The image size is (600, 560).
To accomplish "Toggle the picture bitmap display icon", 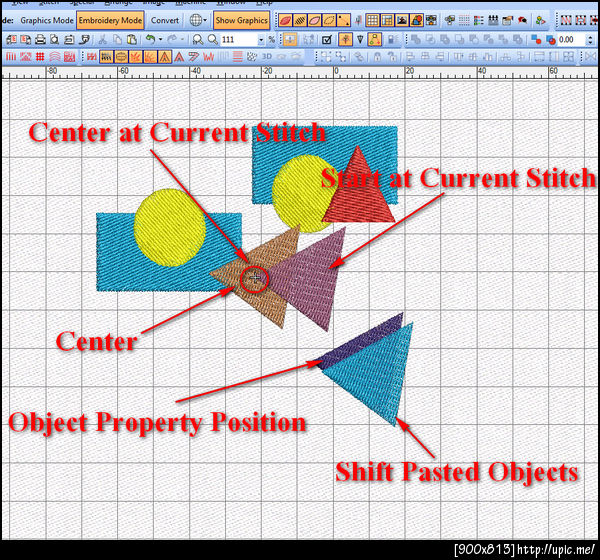I will click(402, 20).
